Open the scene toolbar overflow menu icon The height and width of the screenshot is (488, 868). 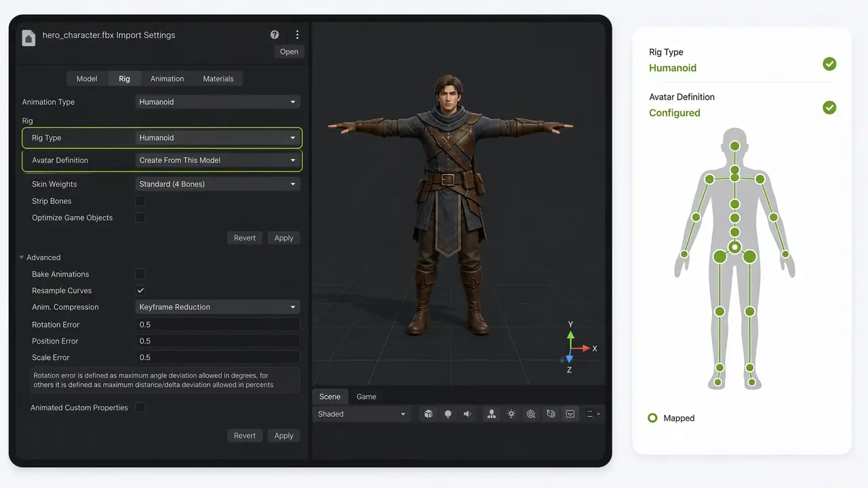(593, 414)
